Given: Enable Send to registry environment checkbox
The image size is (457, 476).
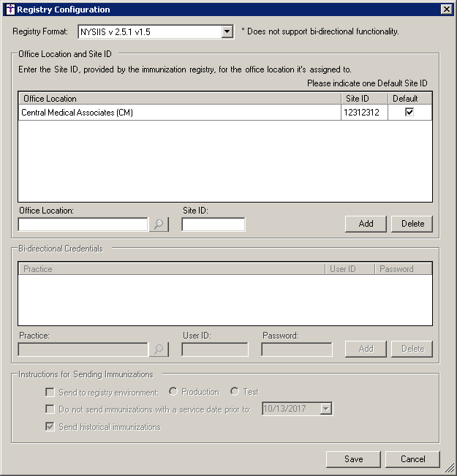Looking at the screenshot, I should coord(50,392).
